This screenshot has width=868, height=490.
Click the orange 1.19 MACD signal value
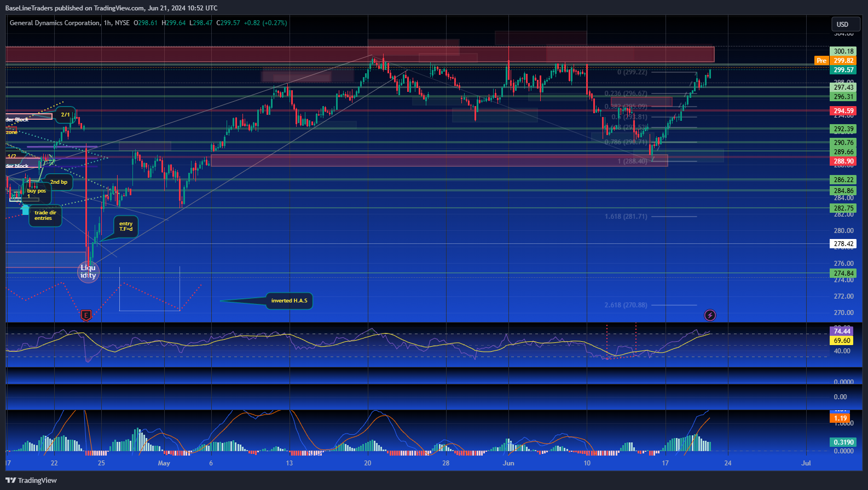click(x=841, y=418)
